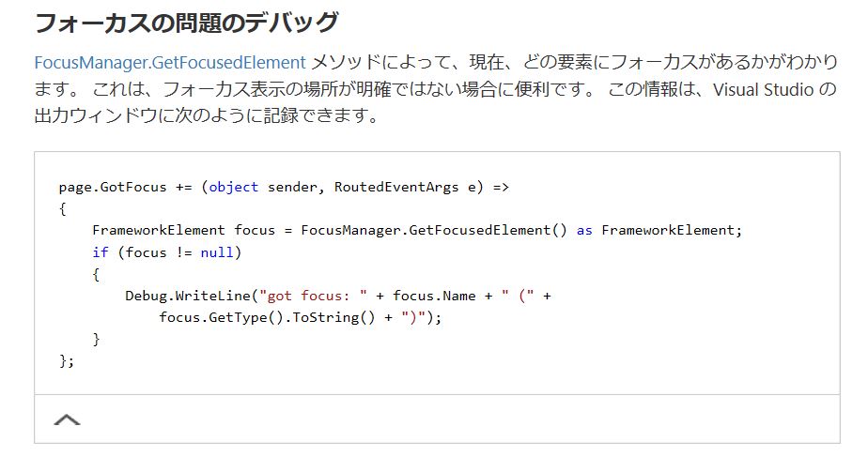
Task: Click focus.Name in the code sample
Action: click(434, 296)
